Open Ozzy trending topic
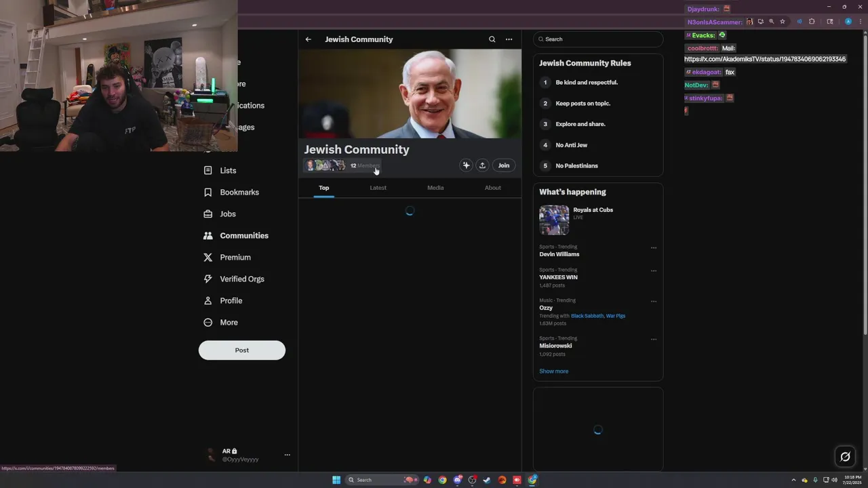Image resolution: width=868 pixels, height=488 pixels. (x=546, y=308)
